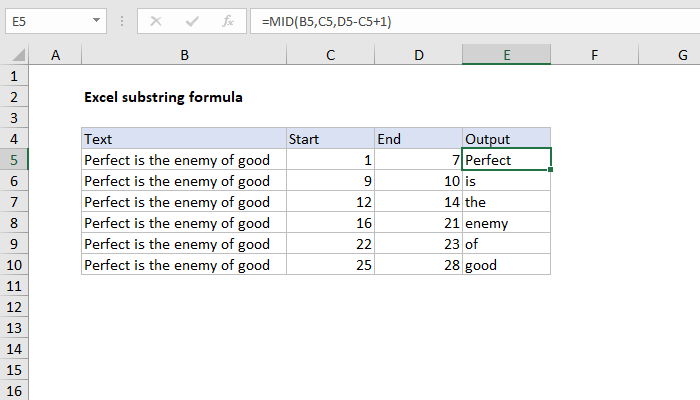Viewport: 700px width, 400px height.
Task: Select row 16 header
Action: click(14, 391)
